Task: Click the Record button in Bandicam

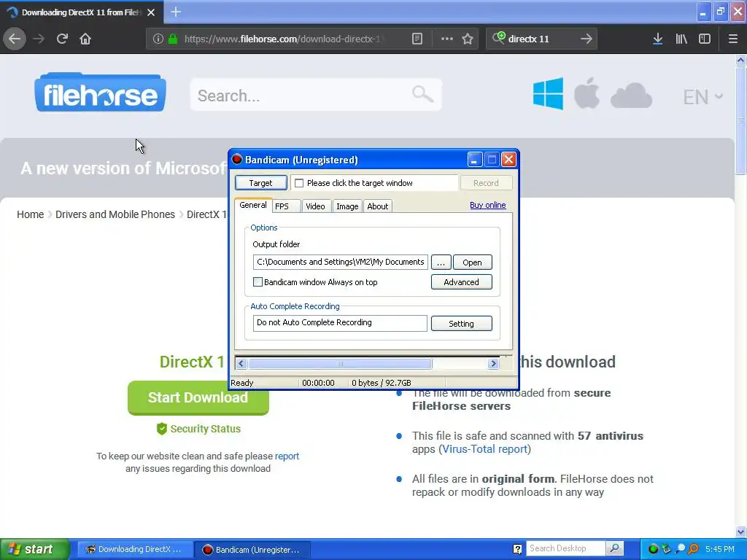Action: [x=486, y=183]
